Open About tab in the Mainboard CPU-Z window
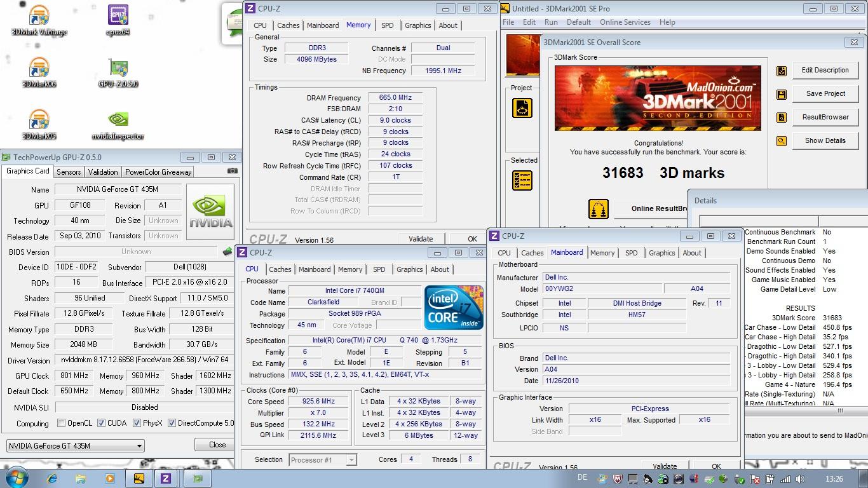Screen dimensions: 868x488 [x=692, y=253]
